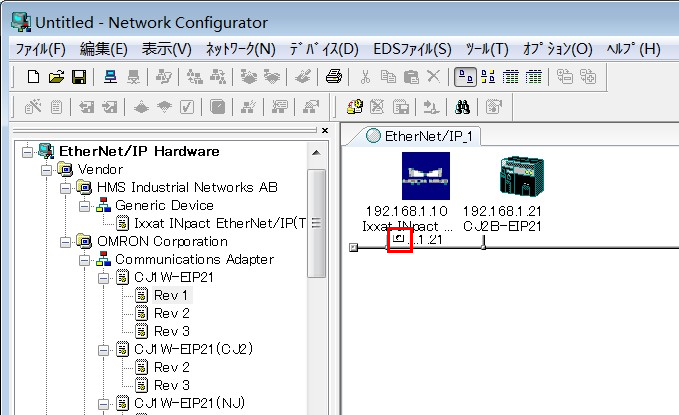
Task: Select the CJ2B-EIP21 device at 192.168.1.21
Action: (521, 178)
